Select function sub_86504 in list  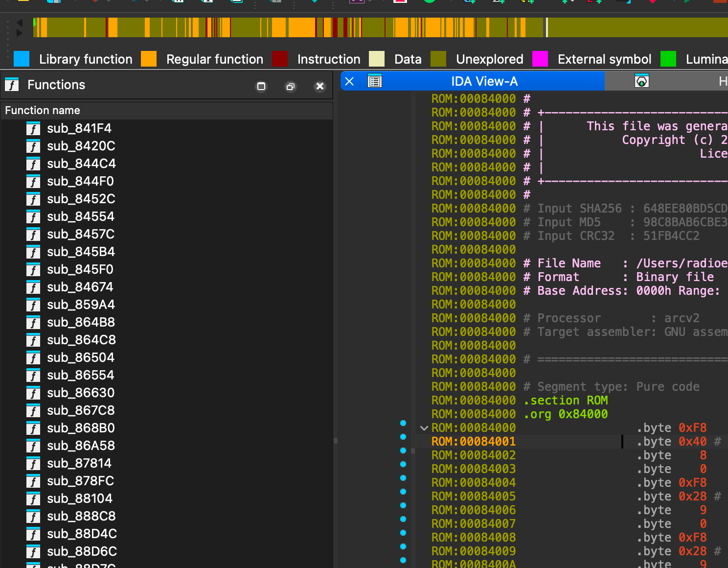coord(166,357)
